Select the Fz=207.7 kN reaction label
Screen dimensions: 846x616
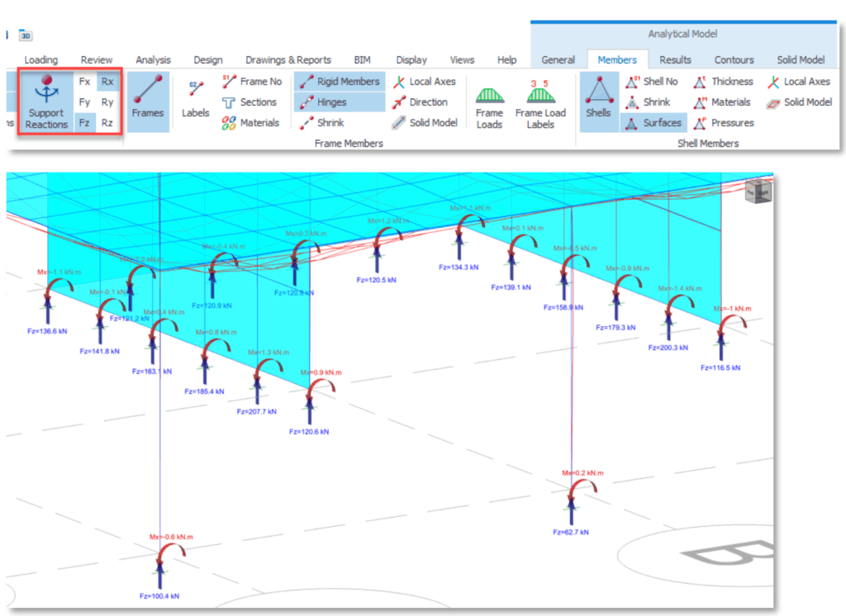coord(257,411)
